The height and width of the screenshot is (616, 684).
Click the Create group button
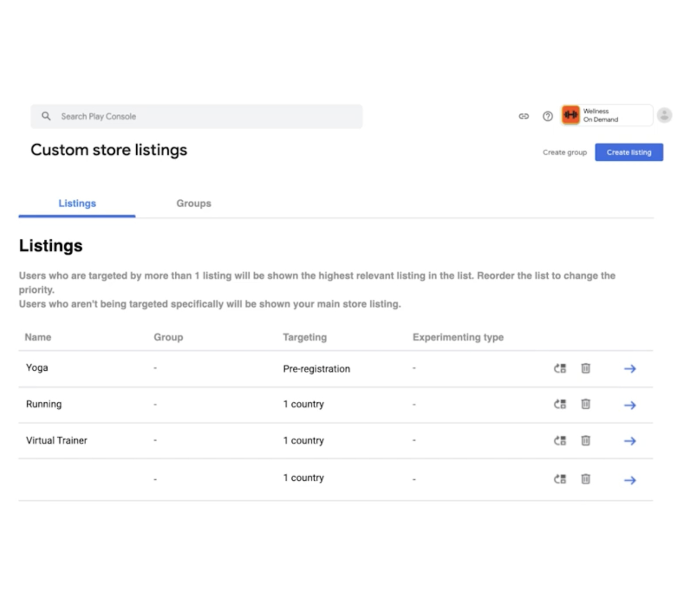(564, 152)
